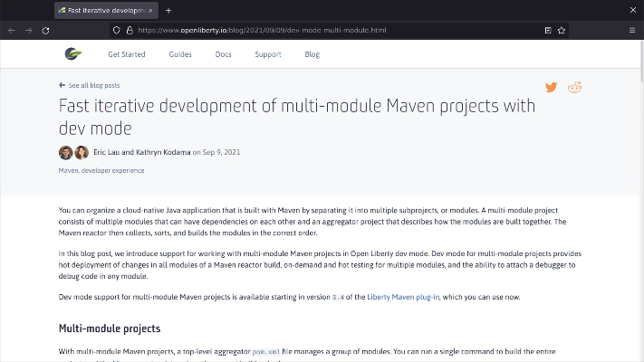Open a new tab with the plus button
The height and width of the screenshot is (362, 644).
168,10
